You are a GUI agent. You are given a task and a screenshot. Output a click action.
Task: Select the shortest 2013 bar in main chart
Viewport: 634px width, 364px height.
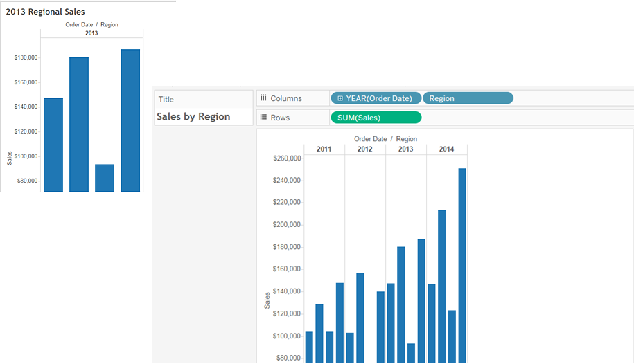click(411, 353)
